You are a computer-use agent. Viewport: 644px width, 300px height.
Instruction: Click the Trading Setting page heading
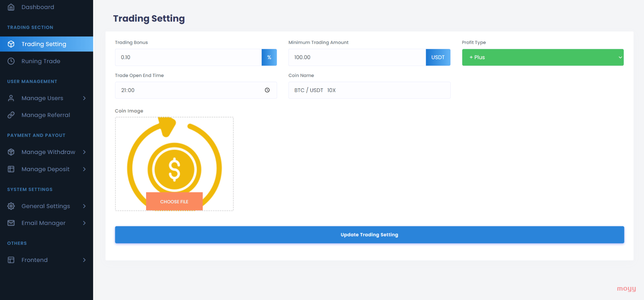coord(149,18)
